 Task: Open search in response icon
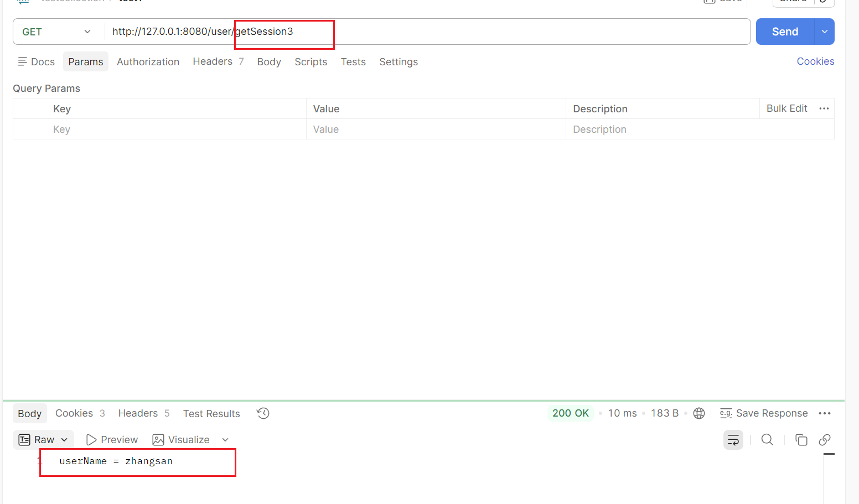tap(767, 440)
